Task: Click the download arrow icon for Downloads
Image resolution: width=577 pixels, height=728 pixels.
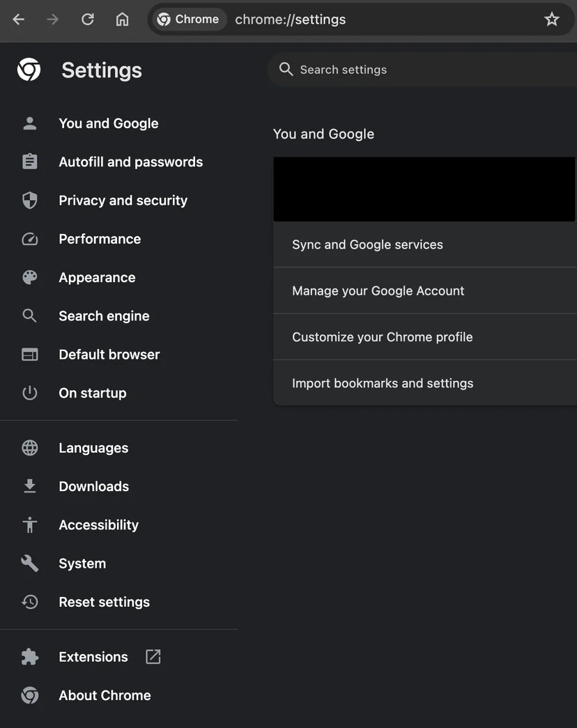Action: point(30,486)
